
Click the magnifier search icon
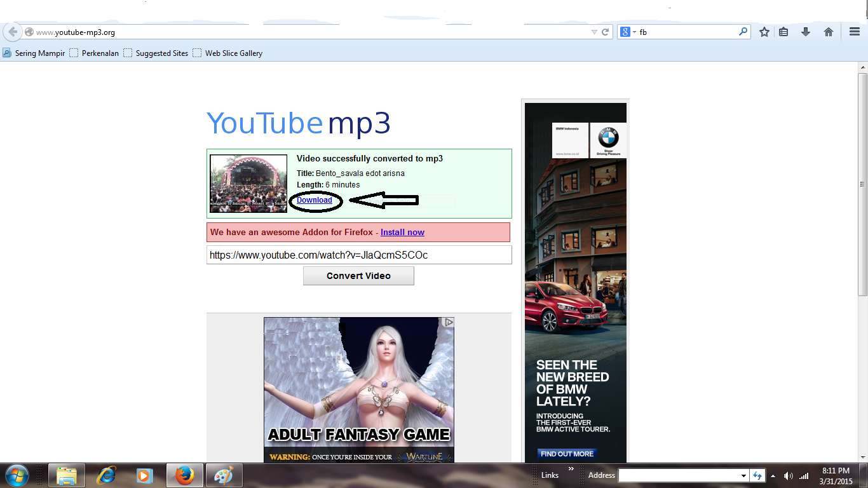point(743,31)
